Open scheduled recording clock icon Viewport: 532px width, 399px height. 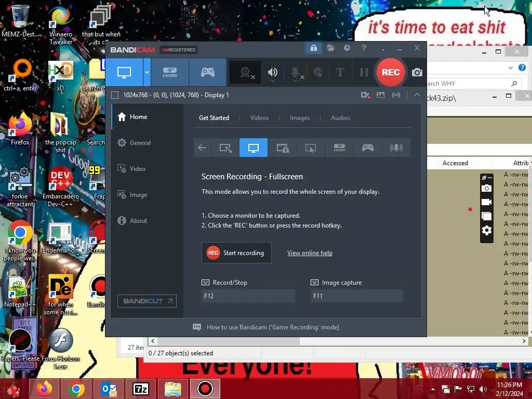(347, 48)
